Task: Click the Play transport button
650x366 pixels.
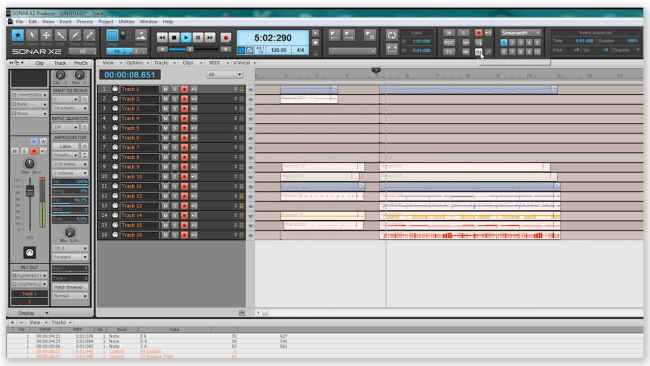Action: [186, 38]
